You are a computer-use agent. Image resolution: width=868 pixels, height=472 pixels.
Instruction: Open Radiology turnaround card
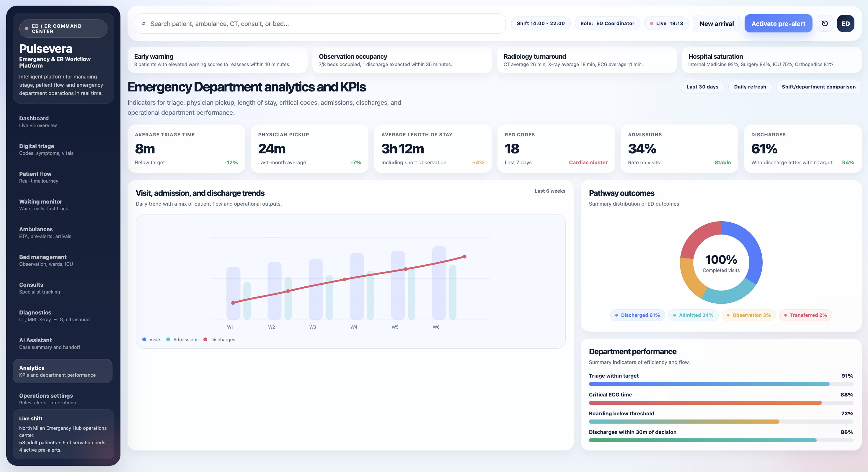(587, 60)
